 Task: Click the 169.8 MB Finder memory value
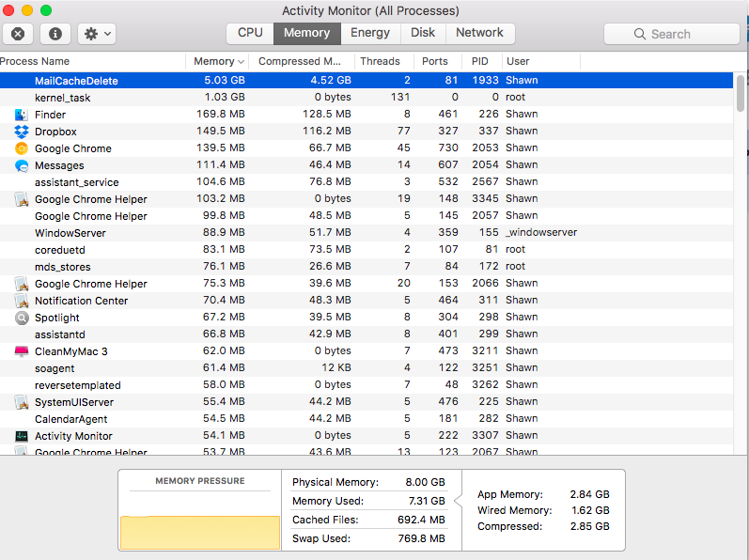click(x=220, y=114)
